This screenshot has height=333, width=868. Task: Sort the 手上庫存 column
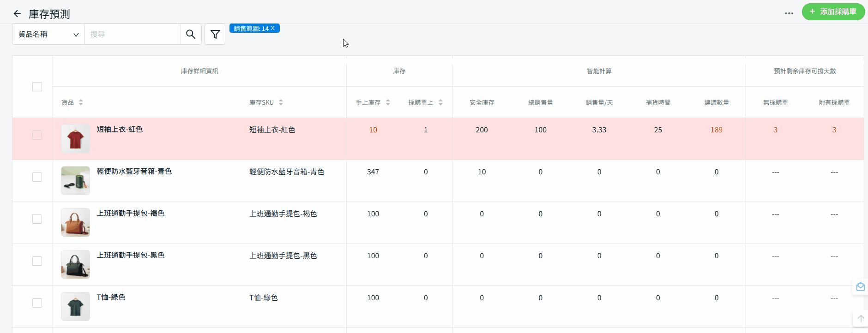pos(388,102)
